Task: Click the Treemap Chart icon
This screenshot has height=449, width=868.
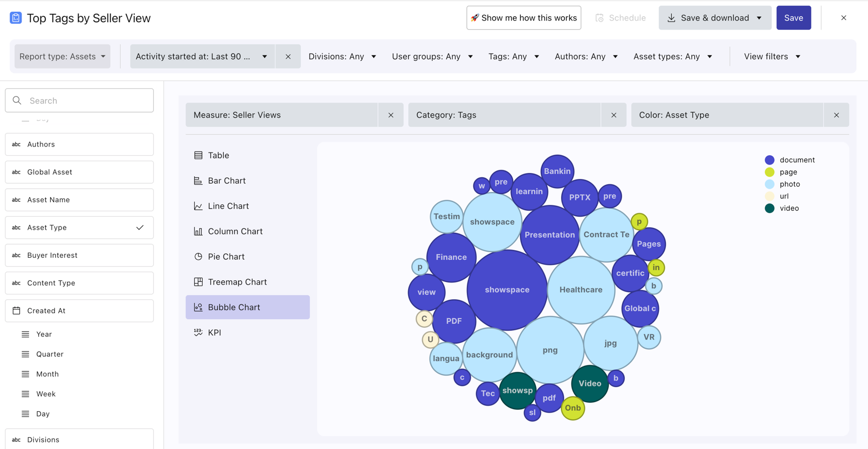Action: click(198, 282)
